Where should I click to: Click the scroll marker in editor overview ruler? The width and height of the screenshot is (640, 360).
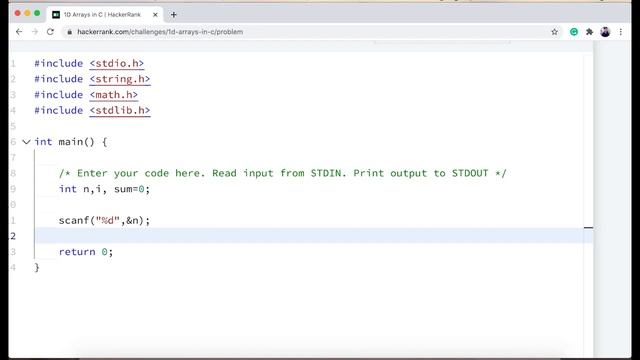pyautogui.click(x=588, y=227)
